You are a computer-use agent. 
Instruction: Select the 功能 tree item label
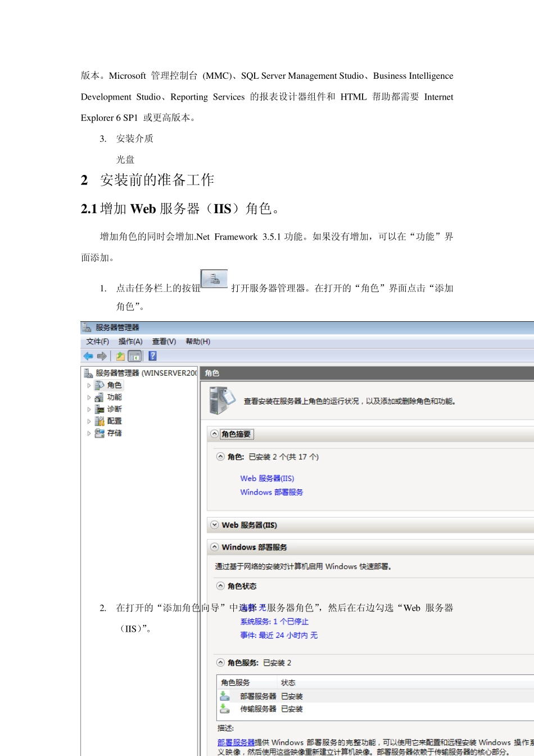(x=115, y=397)
